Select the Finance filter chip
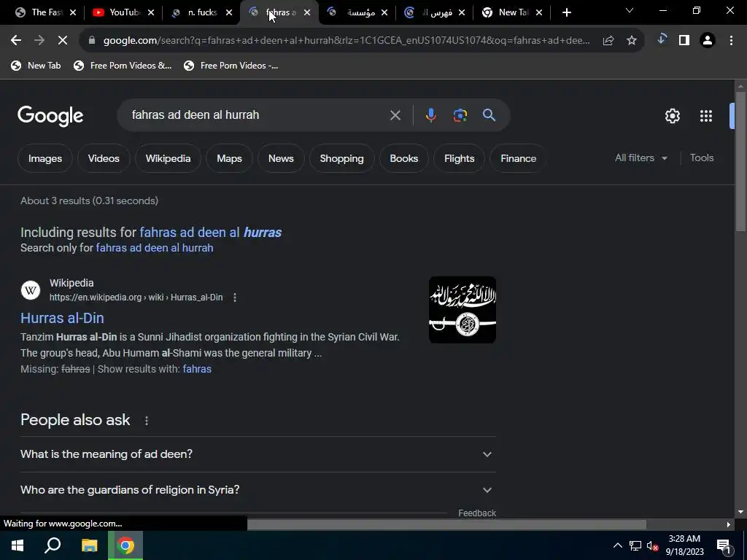Screen dimensions: 747x560 (x=519, y=158)
